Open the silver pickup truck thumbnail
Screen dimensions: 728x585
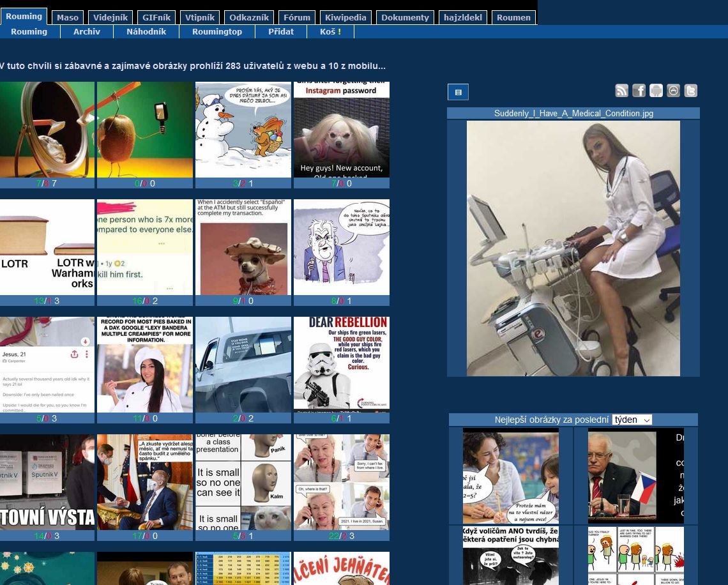coord(243,365)
